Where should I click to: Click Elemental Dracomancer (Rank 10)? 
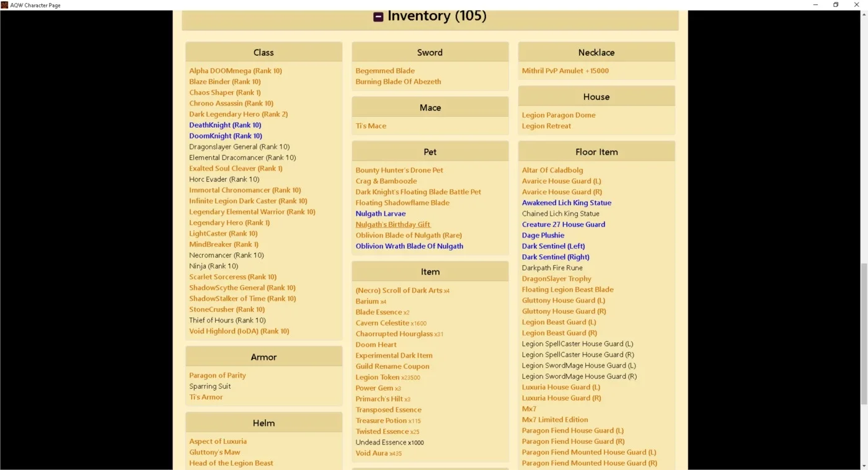[x=242, y=157]
